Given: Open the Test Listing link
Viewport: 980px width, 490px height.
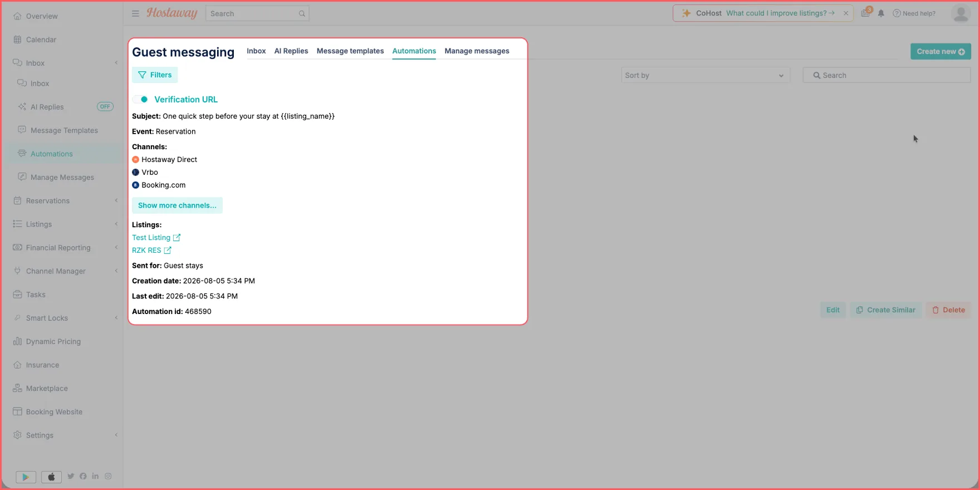Looking at the screenshot, I should (156, 237).
